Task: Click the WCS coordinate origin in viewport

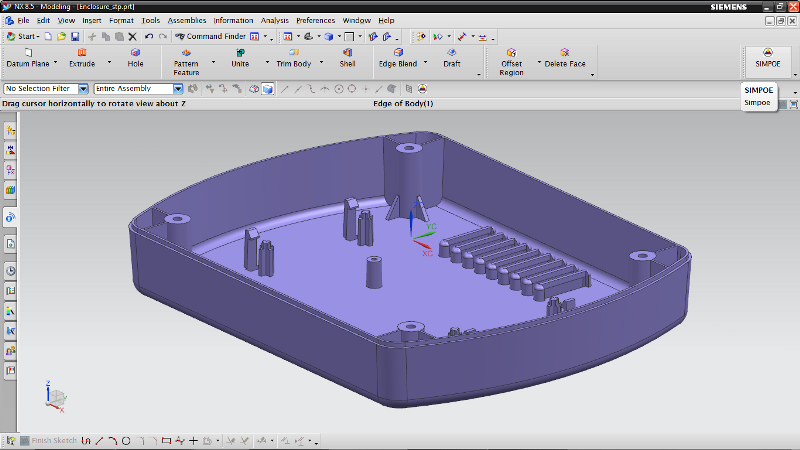Action: coord(412,238)
